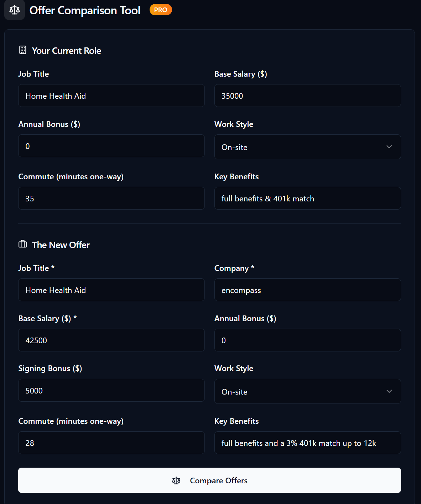The width and height of the screenshot is (421, 504).
Task: Click the Compare Offers button
Action: 209,480
